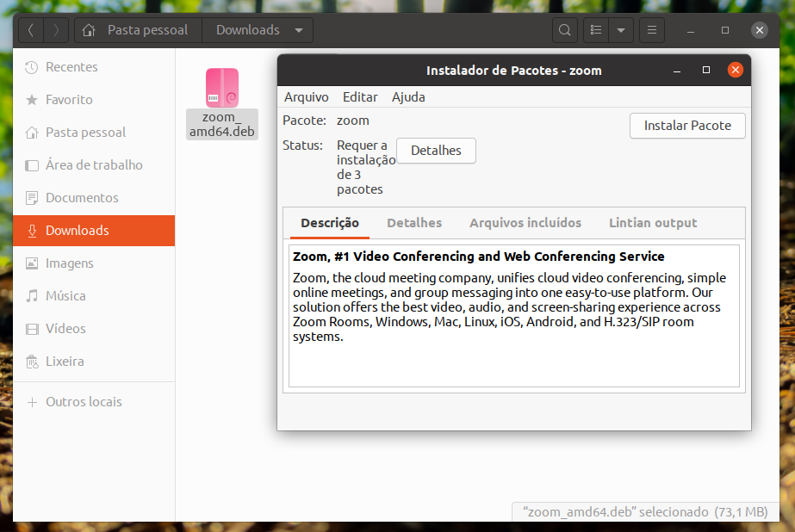Open Imagens folder in sidebar
Screen dimensions: 795x532
point(94,263)
